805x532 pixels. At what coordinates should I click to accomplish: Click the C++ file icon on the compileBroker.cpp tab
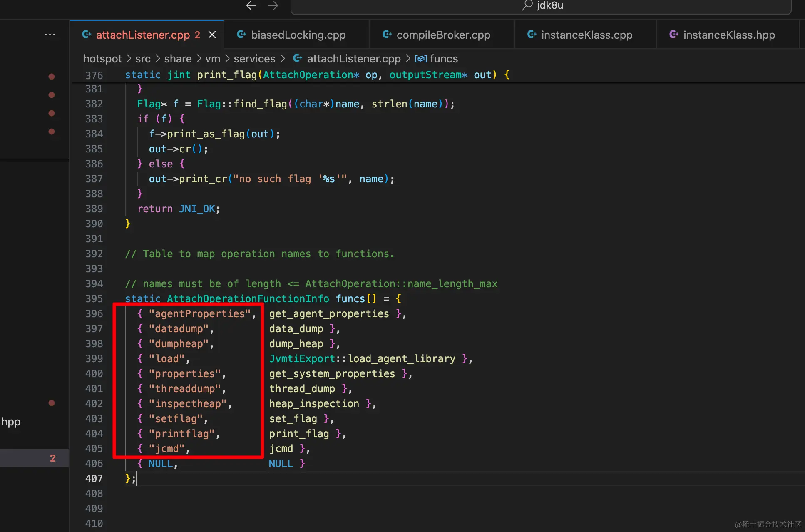(387, 35)
